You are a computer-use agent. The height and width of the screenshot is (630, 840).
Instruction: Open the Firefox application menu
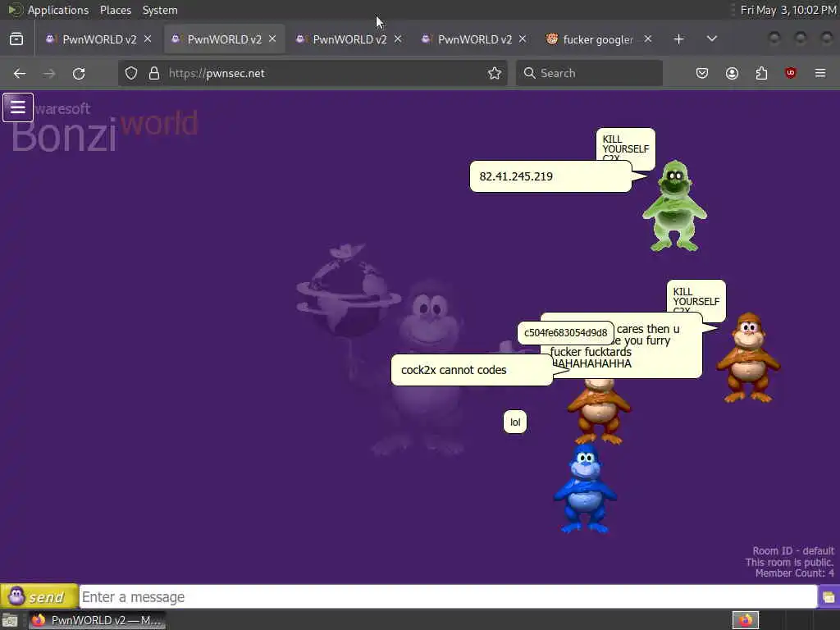click(x=820, y=73)
